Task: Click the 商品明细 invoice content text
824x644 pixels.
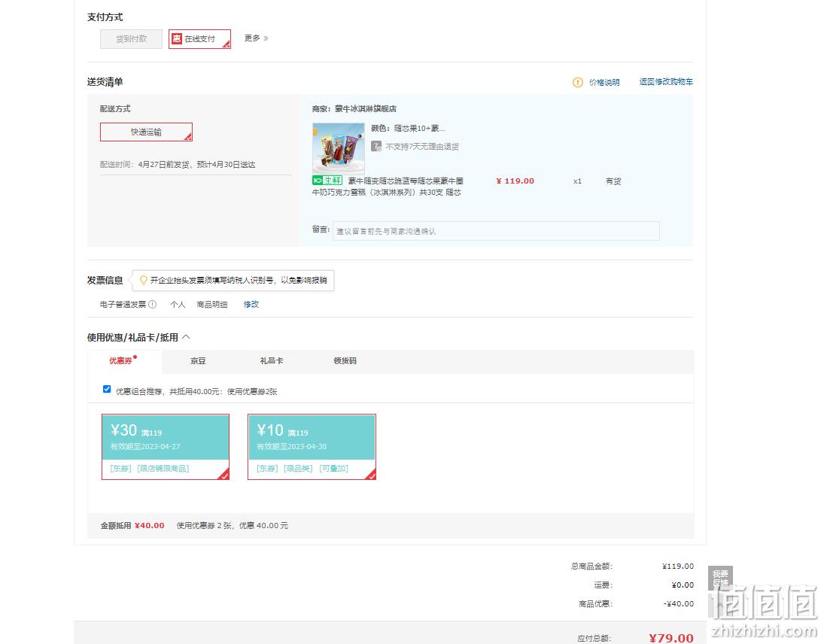Action: [211, 304]
